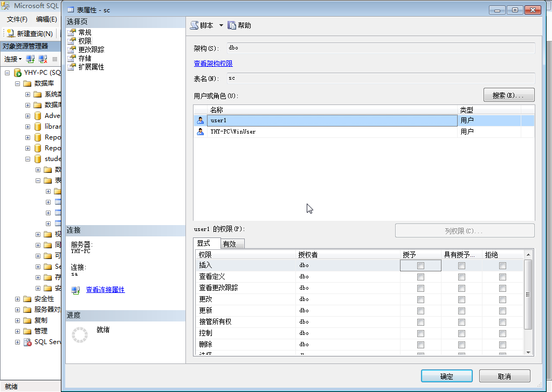Viewport: 552px width, 392px height.
Task: Switch to the 有效 tab
Action: coord(232,243)
